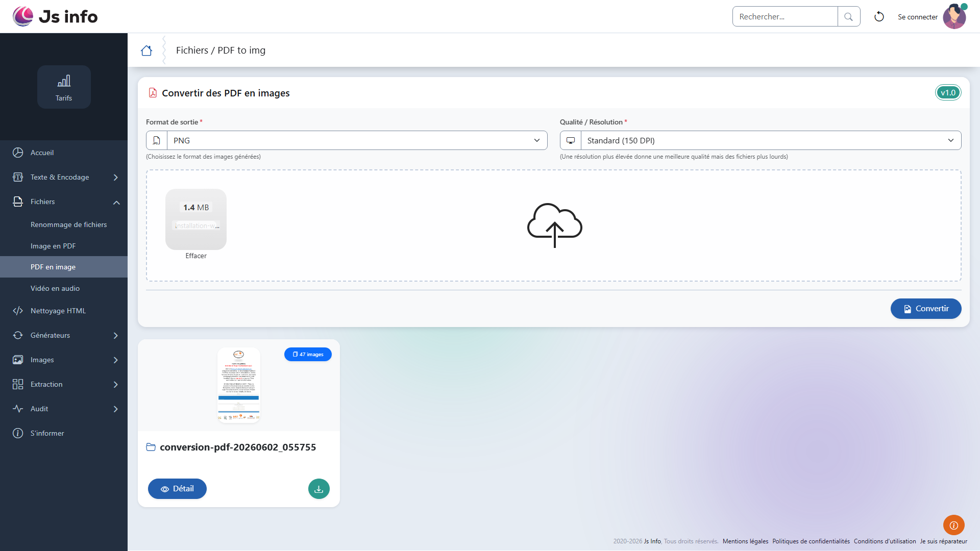The image size is (980, 551).
Task: Click the folder icon next to conversion-pdf name
Action: pyautogui.click(x=151, y=447)
